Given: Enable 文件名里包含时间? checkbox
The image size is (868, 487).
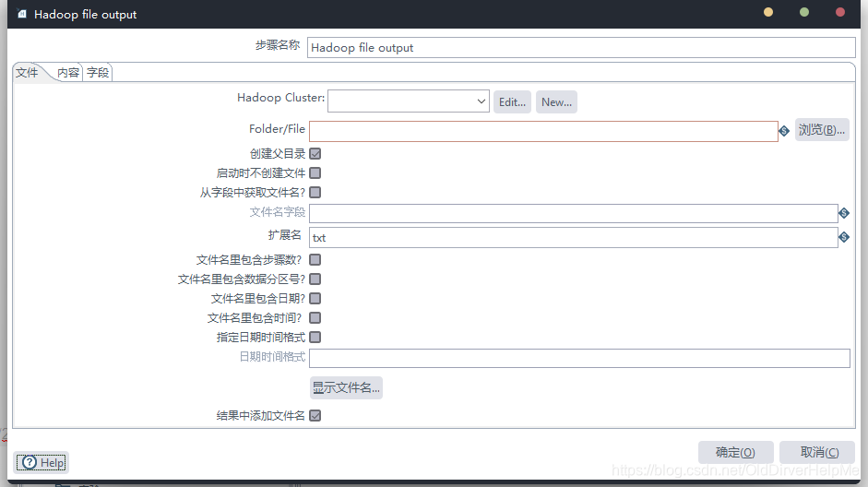Looking at the screenshot, I should pos(315,317).
